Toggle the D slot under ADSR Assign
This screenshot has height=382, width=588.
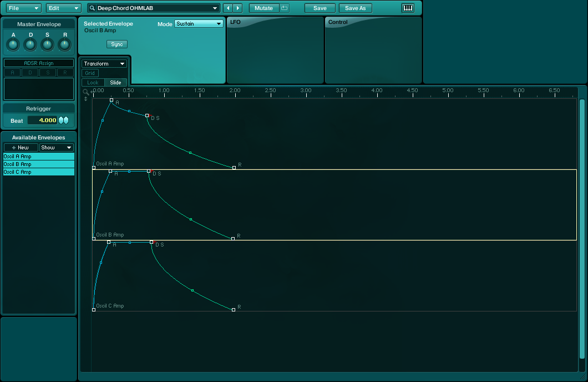tap(30, 72)
